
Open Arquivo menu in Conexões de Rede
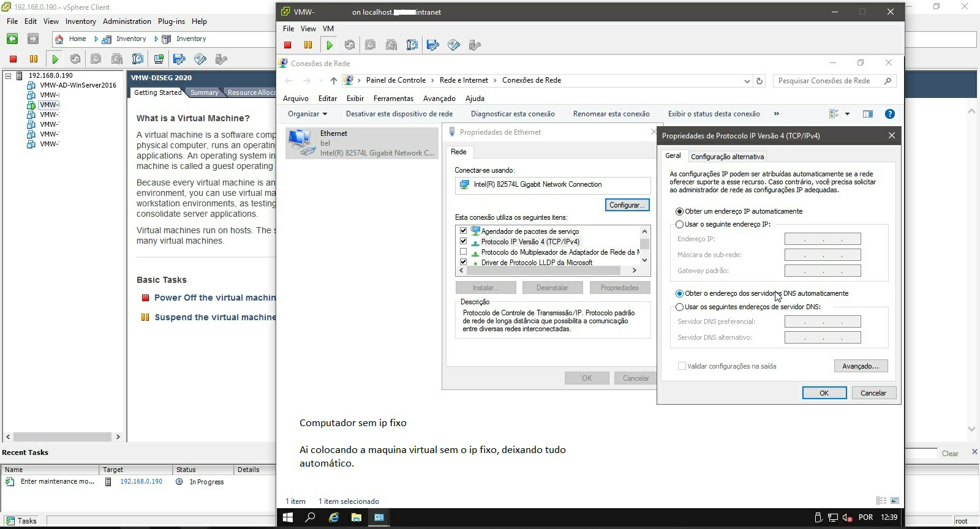pos(296,99)
